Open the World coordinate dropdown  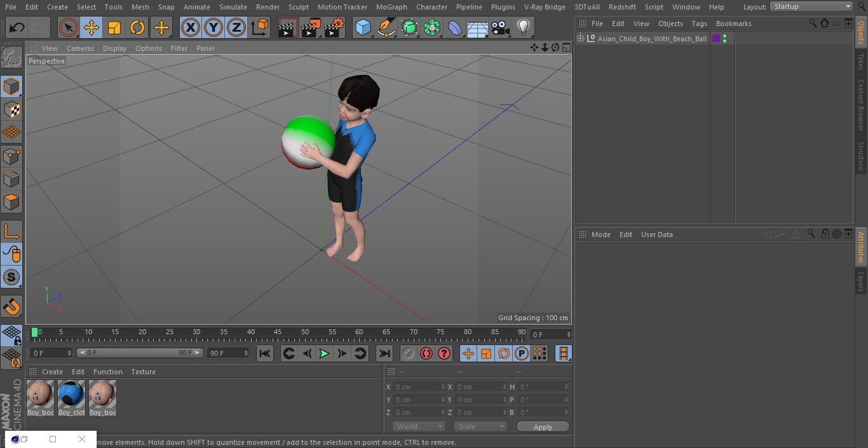click(x=419, y=426)
